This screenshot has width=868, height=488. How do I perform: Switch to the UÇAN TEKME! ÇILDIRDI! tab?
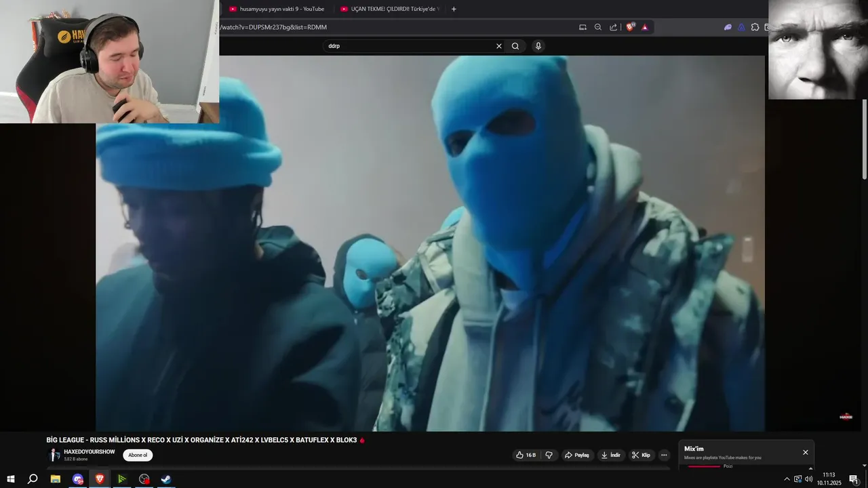(390, 9)
